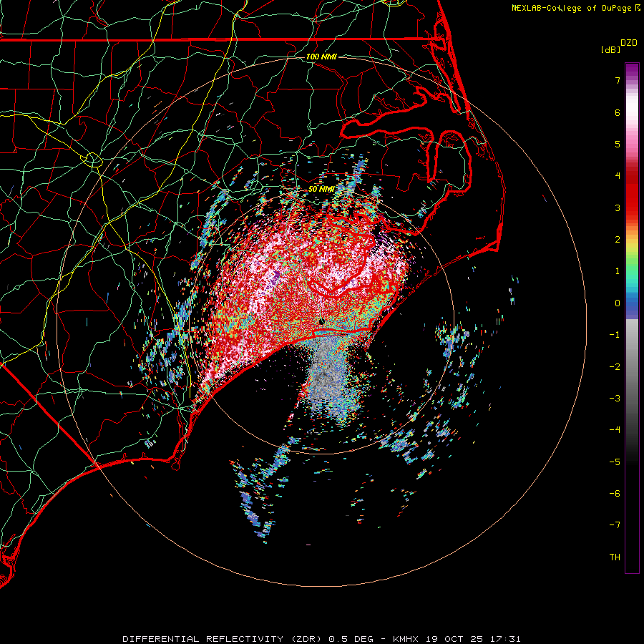
Task: Click the 0 value on the color scale
Action: (618, 303)
